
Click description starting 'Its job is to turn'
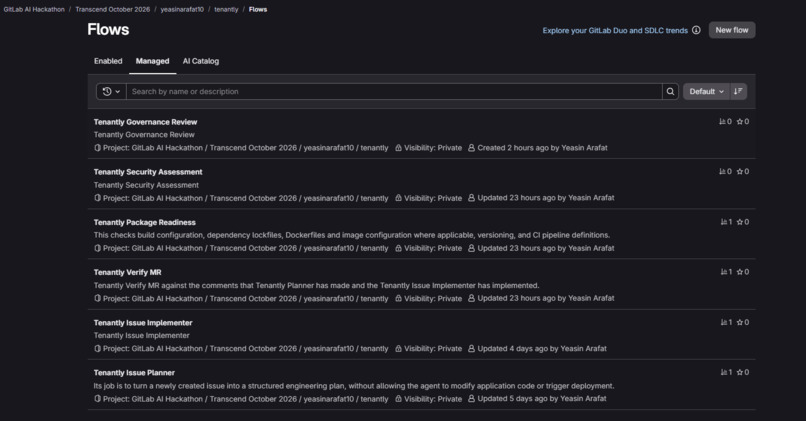[354, 386]
